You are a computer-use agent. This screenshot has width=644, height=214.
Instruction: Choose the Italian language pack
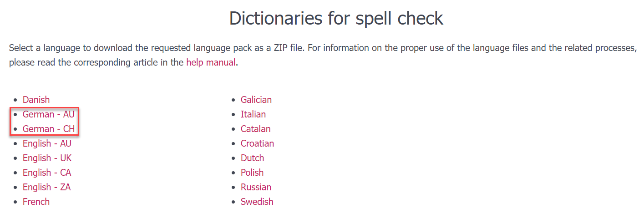254,114
